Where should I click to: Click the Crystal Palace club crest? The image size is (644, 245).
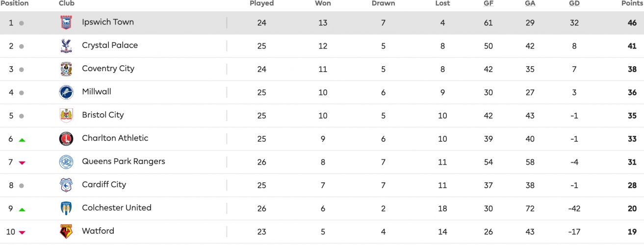click(66, 46)
